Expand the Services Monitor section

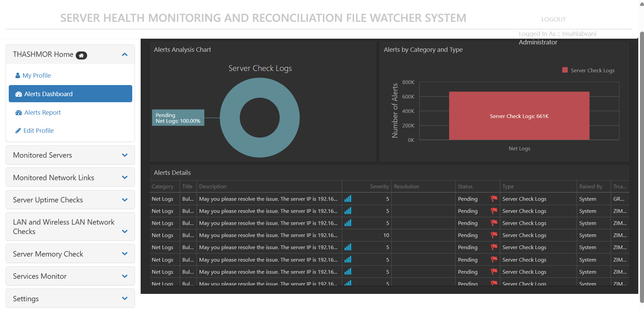[x=70, y=276]
